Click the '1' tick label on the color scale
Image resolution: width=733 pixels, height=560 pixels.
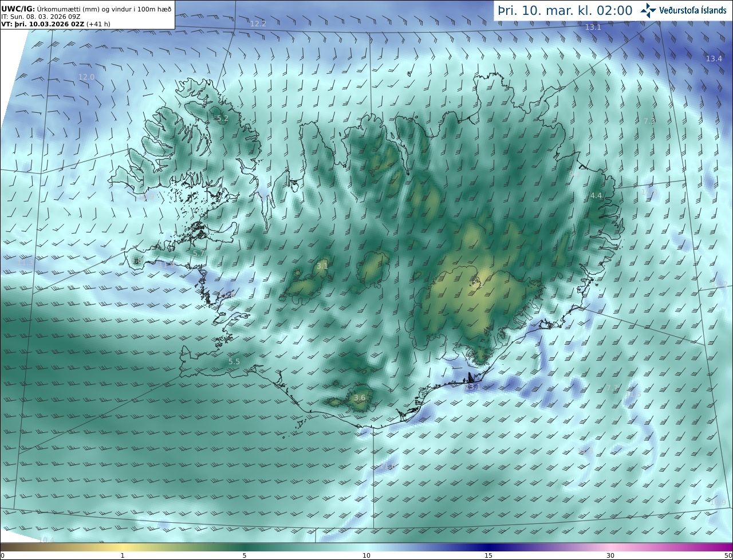[x=123, y=555]
